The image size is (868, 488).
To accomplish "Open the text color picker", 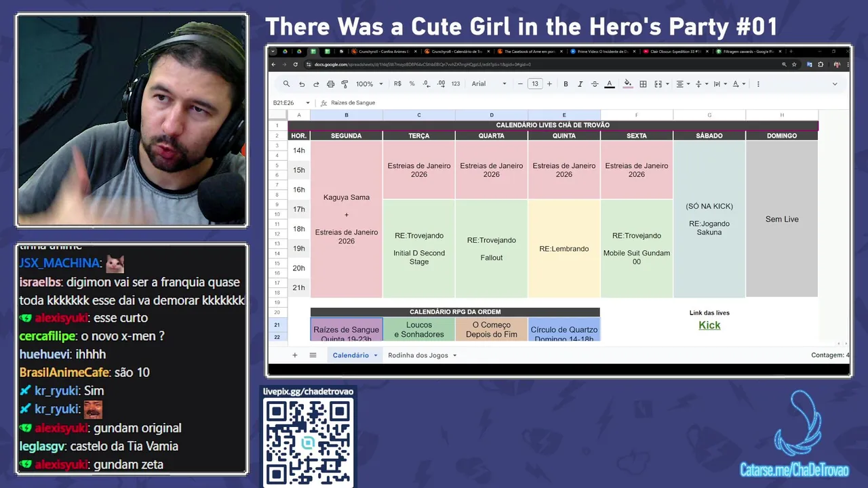I will point(610,84).
